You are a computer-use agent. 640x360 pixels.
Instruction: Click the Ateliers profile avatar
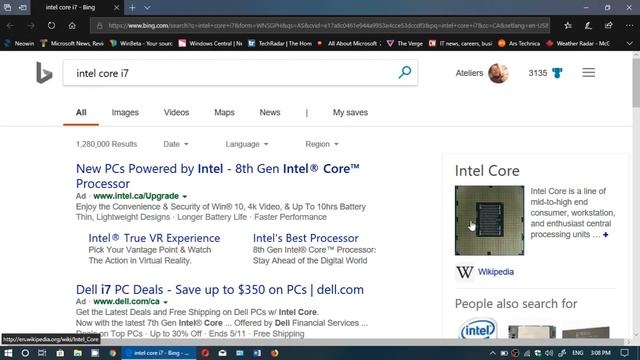point(498,73)
